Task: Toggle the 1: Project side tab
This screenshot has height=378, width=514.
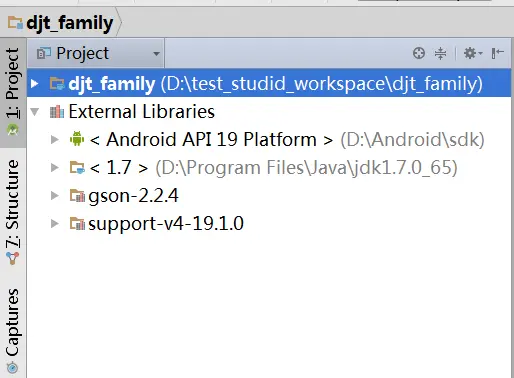Action: tap(13, 92)
